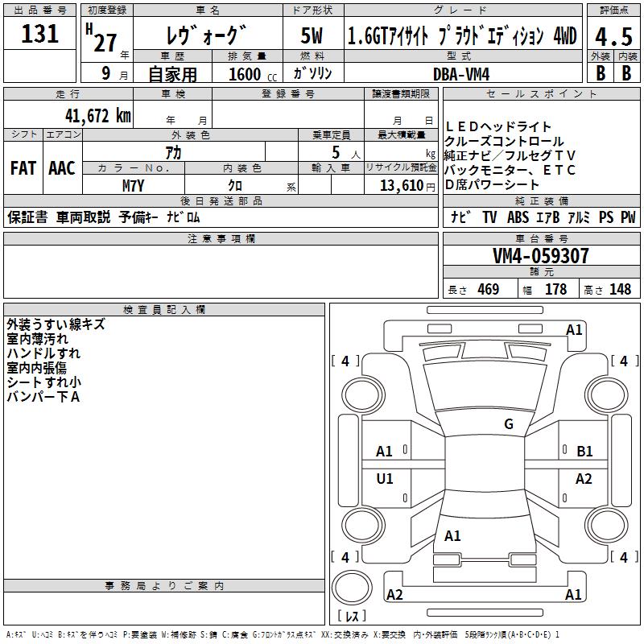Click inspector note 室内内張傷
Screen dimensions: 644x644
point(36,368)
